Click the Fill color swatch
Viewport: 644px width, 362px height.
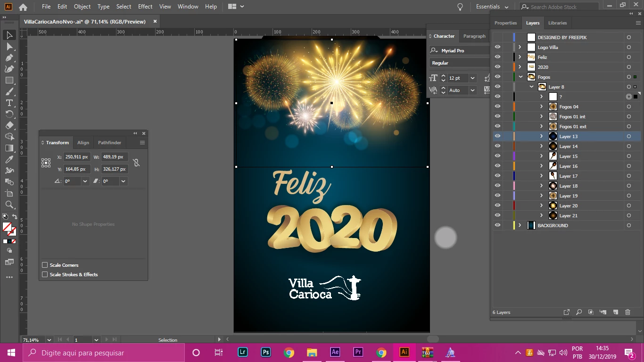[7, 227]
